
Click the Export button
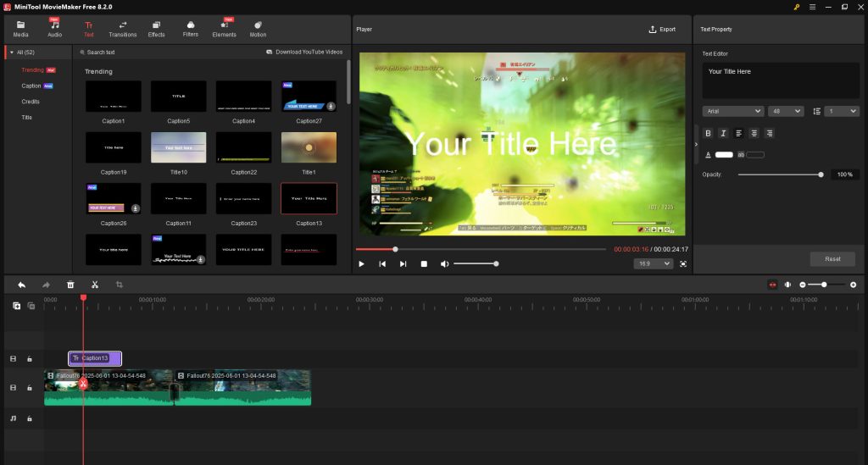click(x=662, y=30)
